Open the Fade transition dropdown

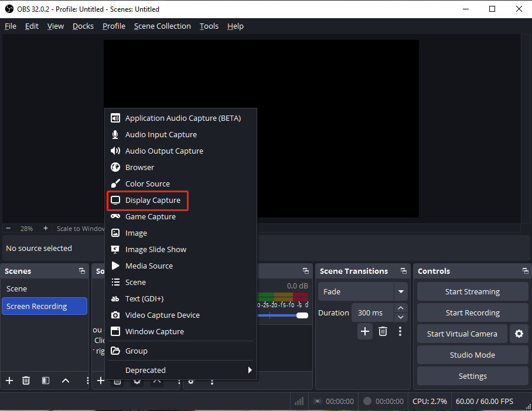[x=401, y=291]
